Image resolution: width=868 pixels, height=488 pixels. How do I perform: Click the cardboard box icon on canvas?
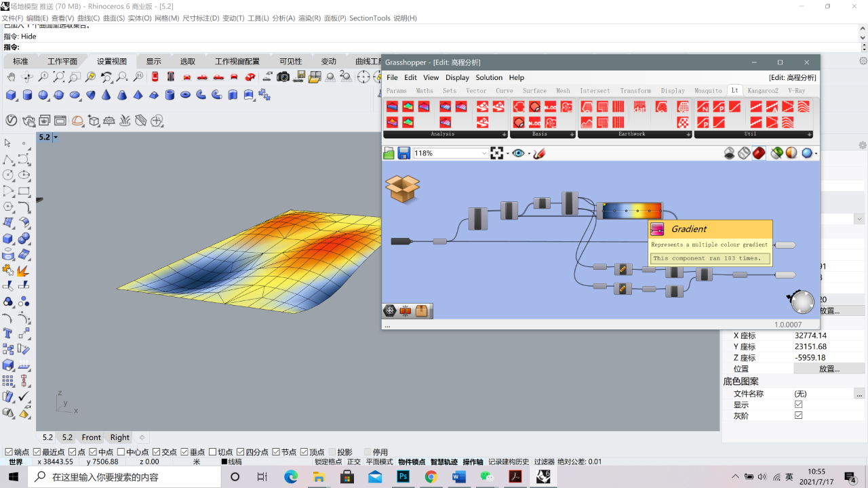(x=402, y=188)
